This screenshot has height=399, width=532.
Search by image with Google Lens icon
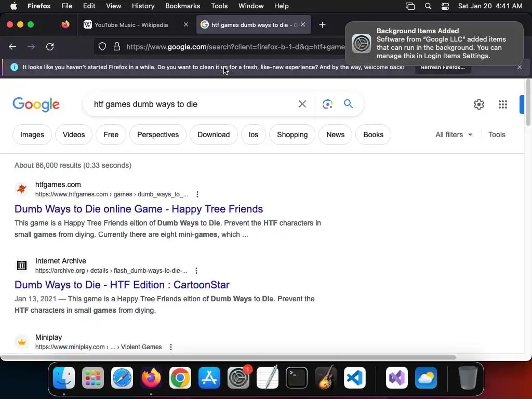pyautogui.click(x=327, y=104)
